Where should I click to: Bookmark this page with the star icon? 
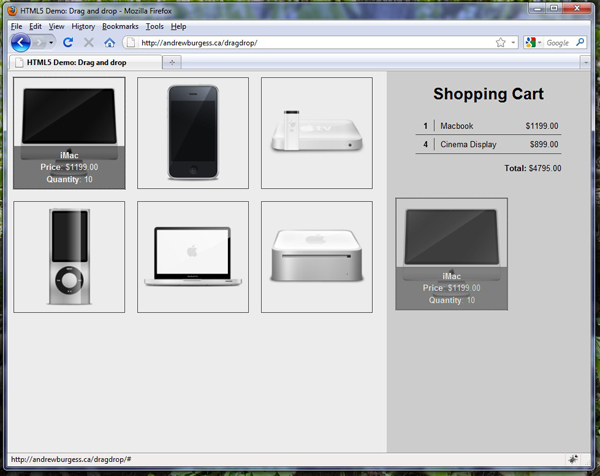click(501, 42)
